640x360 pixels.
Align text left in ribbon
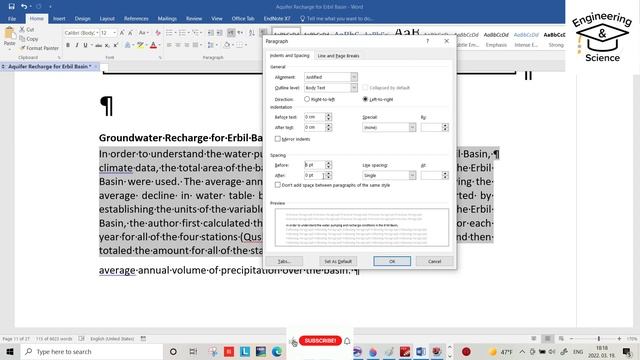pos(169,45)
